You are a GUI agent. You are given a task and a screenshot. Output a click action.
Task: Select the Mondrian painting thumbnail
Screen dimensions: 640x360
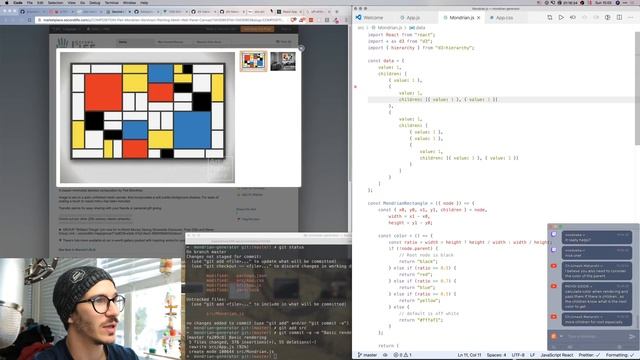click(x=253, y=61)
